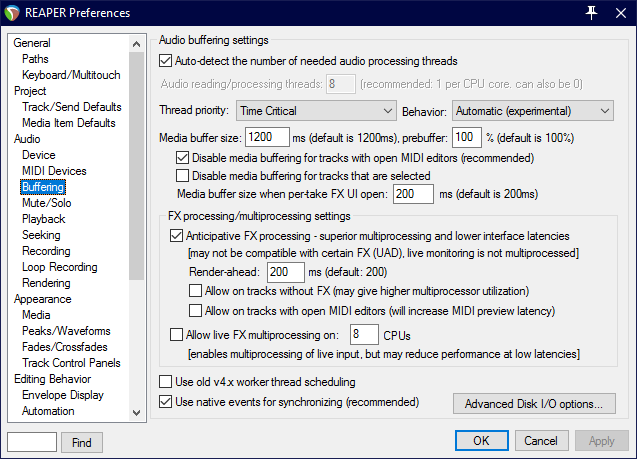637x459 pixels.
Task: Select MIDI Devices in the preferences tree
Action: point(54,171)
